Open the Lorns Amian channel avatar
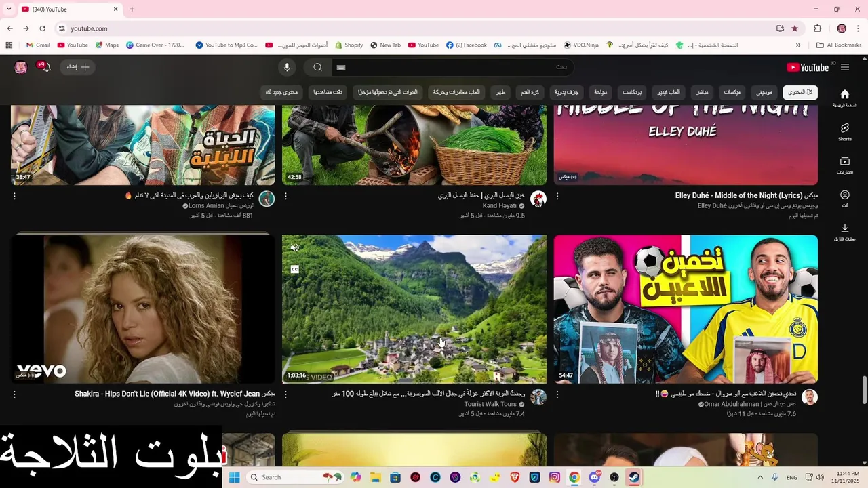 point(267,199)
